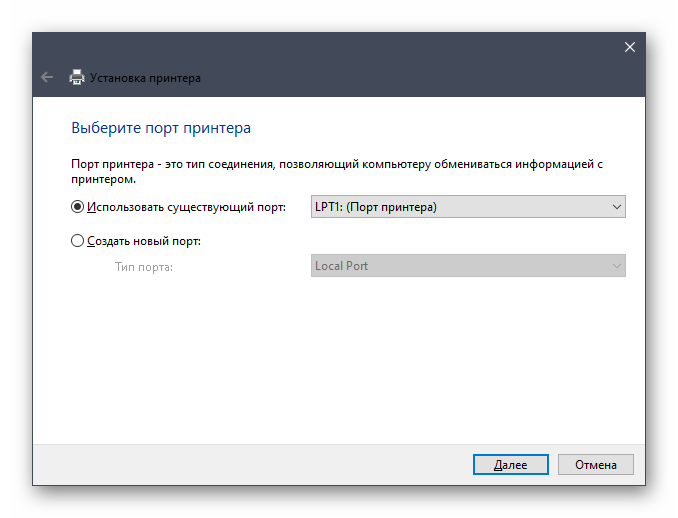Click the printer port description paragraph
This screenshot has height=518, width=678.
pyautogui.click(x=337, y=171)
